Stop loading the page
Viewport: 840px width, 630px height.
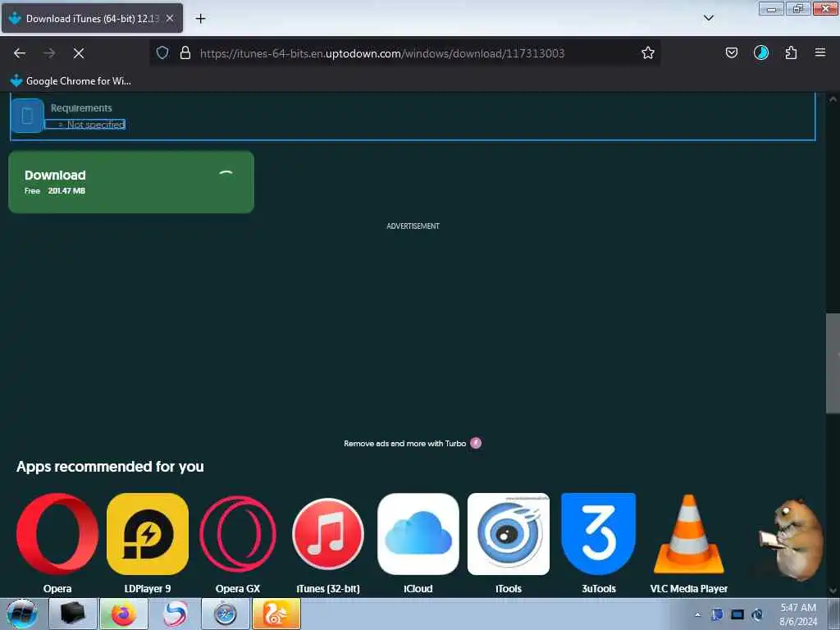79,53
